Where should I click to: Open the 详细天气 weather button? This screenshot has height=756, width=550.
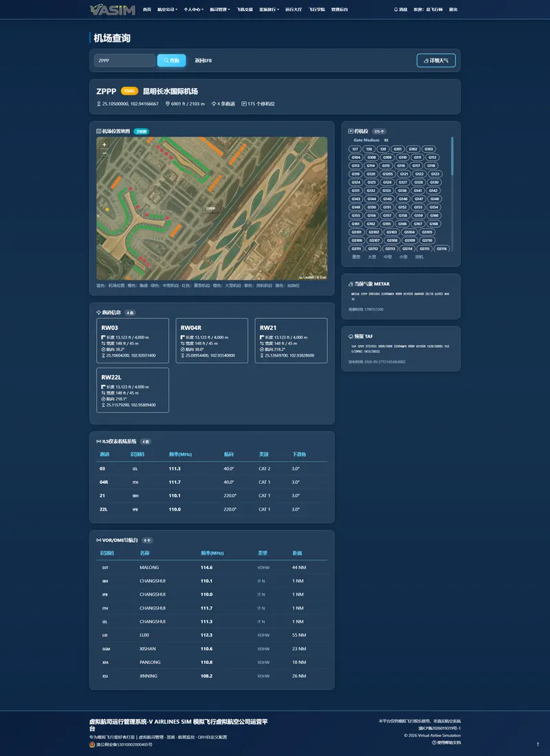pos(436,60)
